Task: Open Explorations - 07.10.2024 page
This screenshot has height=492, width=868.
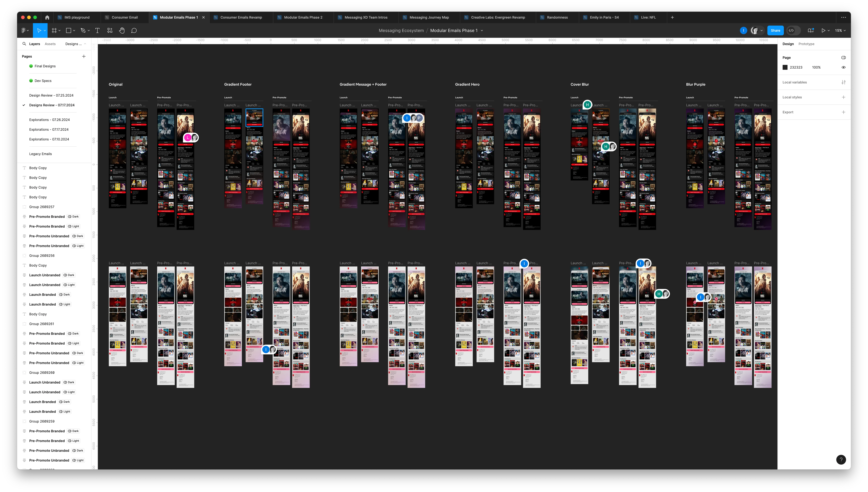Action: (x=49, y=139)
